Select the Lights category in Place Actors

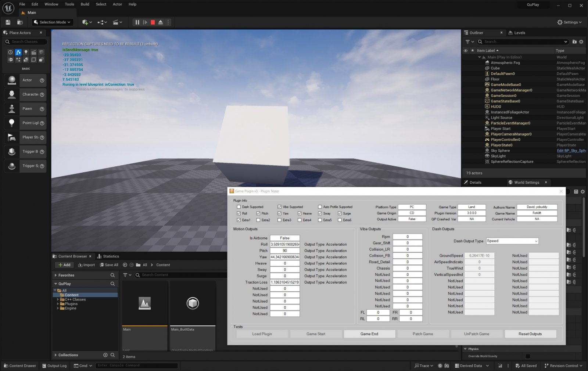[x=26, y=52]
